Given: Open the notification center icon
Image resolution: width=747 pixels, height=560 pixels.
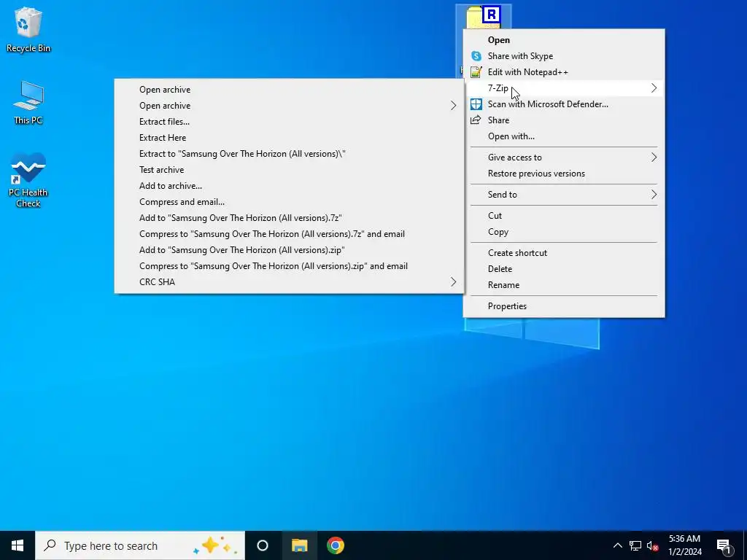Looking at the screenshot, I should tap(724, 545).
